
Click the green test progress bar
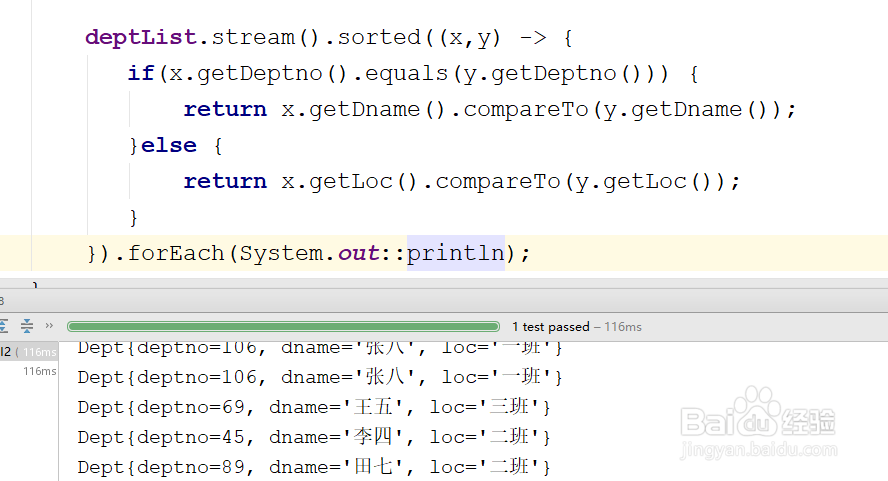pyautogui.click(x=283, y=326)
